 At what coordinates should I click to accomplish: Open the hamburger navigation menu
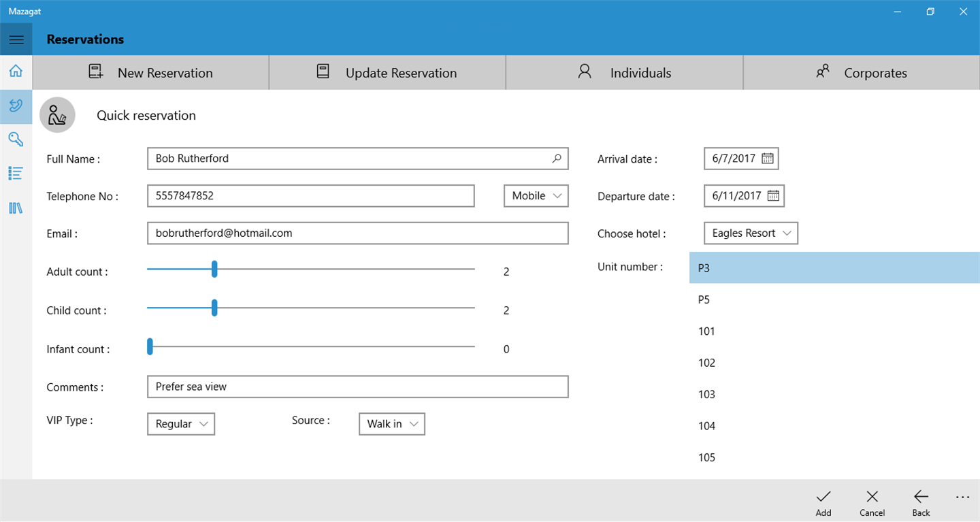(16, 39)
